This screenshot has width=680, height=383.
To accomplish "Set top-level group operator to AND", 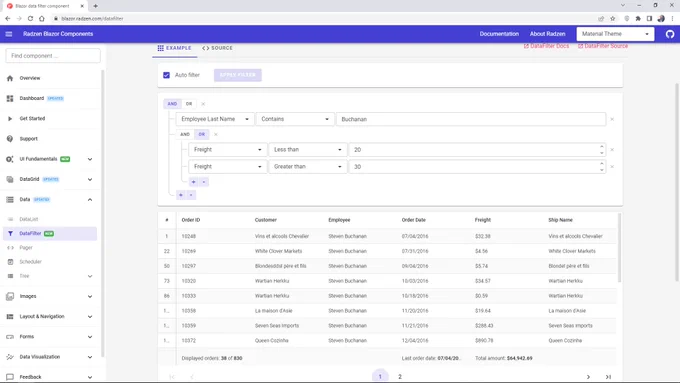I will 172,104.
